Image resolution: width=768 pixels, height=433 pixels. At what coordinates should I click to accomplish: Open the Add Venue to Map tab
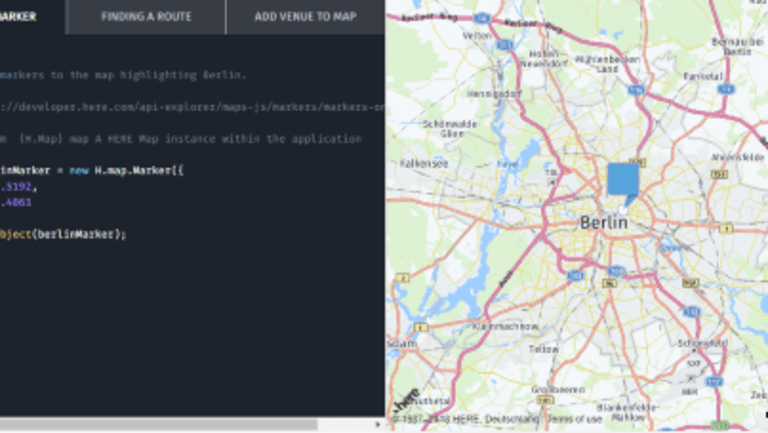pyautogui.click(x=305, y=17)
